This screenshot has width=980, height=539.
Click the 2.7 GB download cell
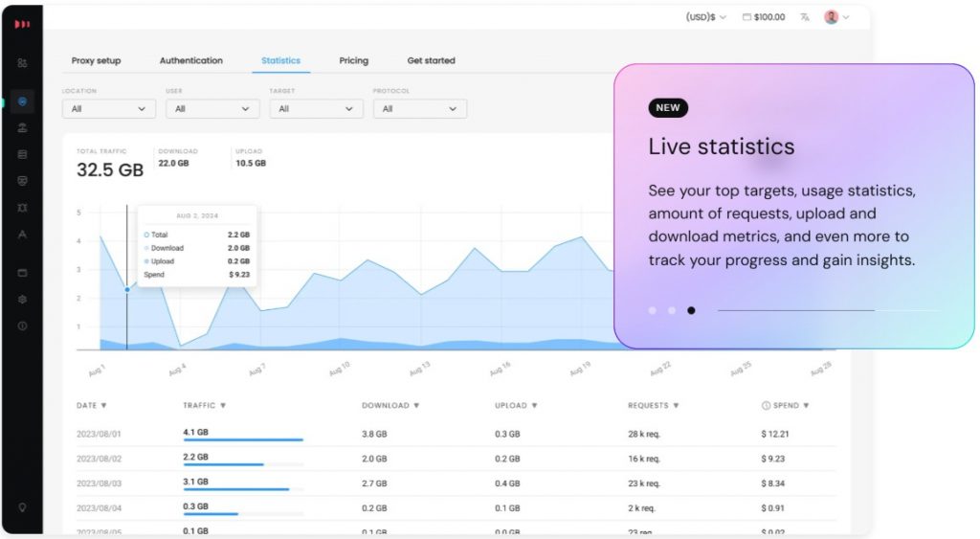click(374, 483)
